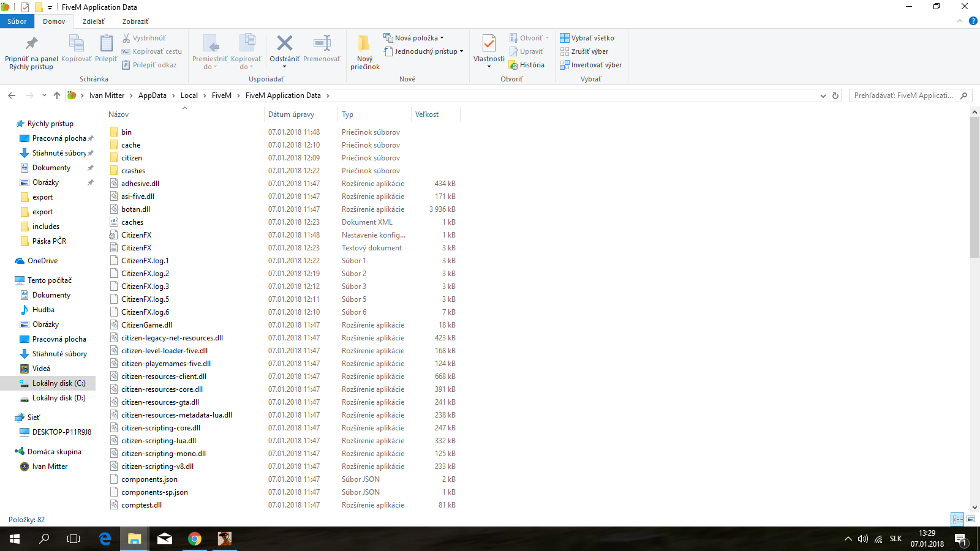This screenshot has width=980, height=551.
Task: Select Lokálny disk (C:) in sidebar
Action: pos(59,383)
